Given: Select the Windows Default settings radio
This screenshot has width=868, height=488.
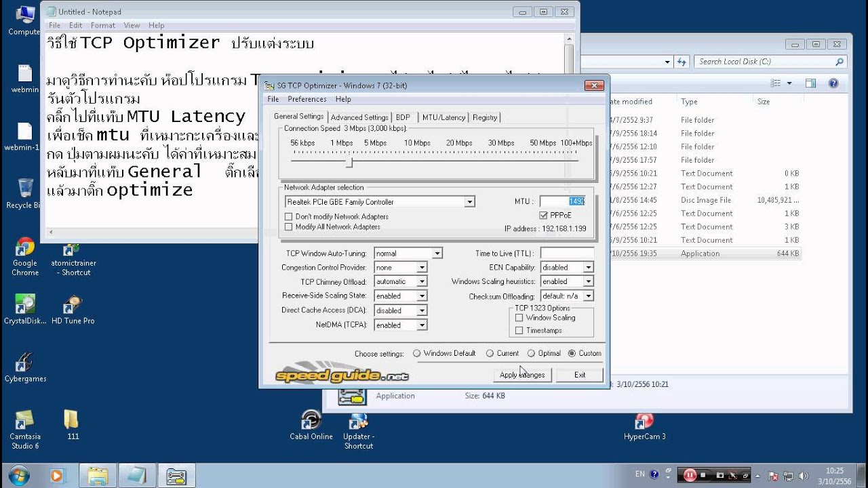Looking at the screenshot, I should tap(417, 353).
